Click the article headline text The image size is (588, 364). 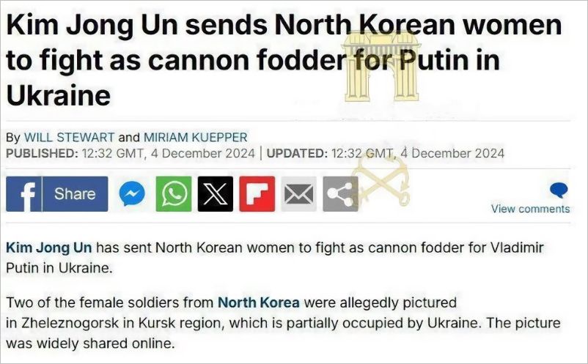point(284,60)
